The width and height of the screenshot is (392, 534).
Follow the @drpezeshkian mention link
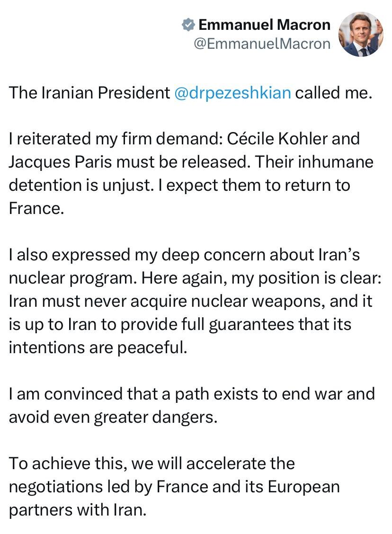click(x=232, y=93)
